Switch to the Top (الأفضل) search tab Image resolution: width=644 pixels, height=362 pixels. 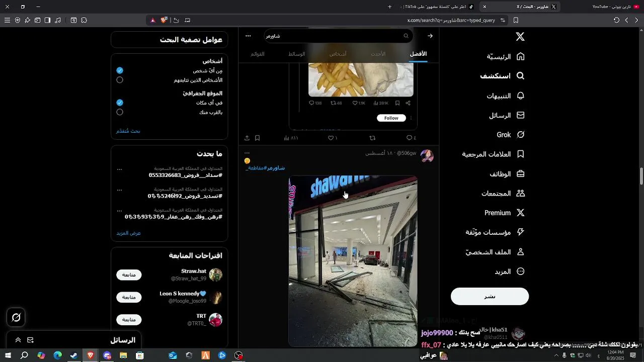pyautogui.click(x=418, y=54)
